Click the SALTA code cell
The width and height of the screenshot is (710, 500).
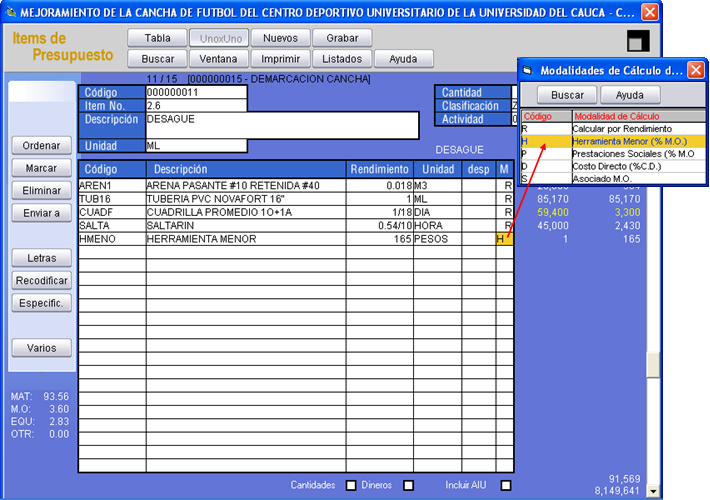[x=112, y=226]
